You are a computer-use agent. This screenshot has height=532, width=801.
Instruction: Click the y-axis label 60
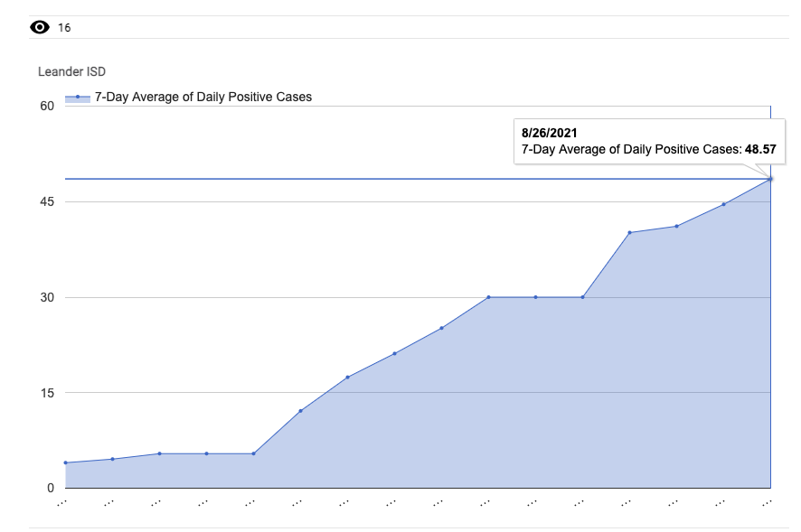(47, 106)
